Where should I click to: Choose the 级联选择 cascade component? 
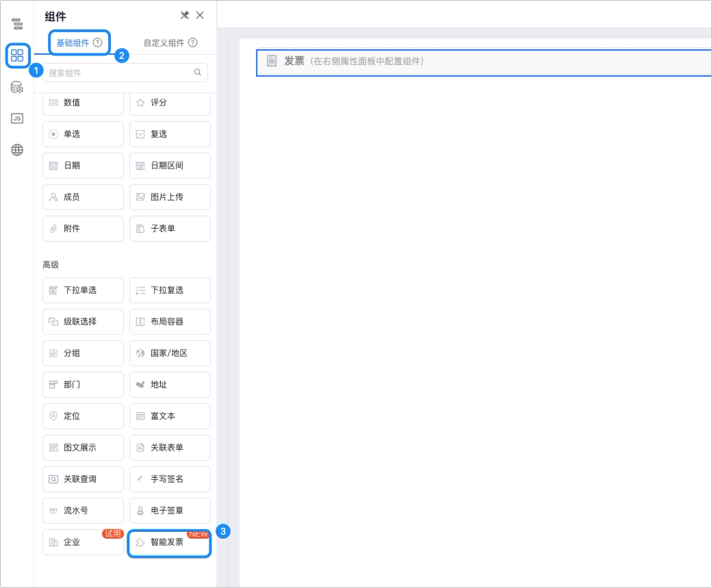pyautogui.click(x=83, y=322)
